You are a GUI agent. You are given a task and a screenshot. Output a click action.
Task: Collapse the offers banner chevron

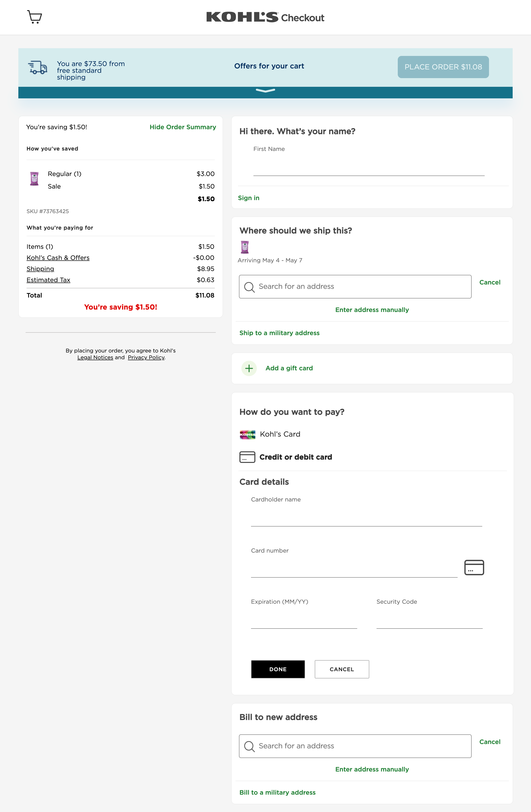click(x=265, y=91)
